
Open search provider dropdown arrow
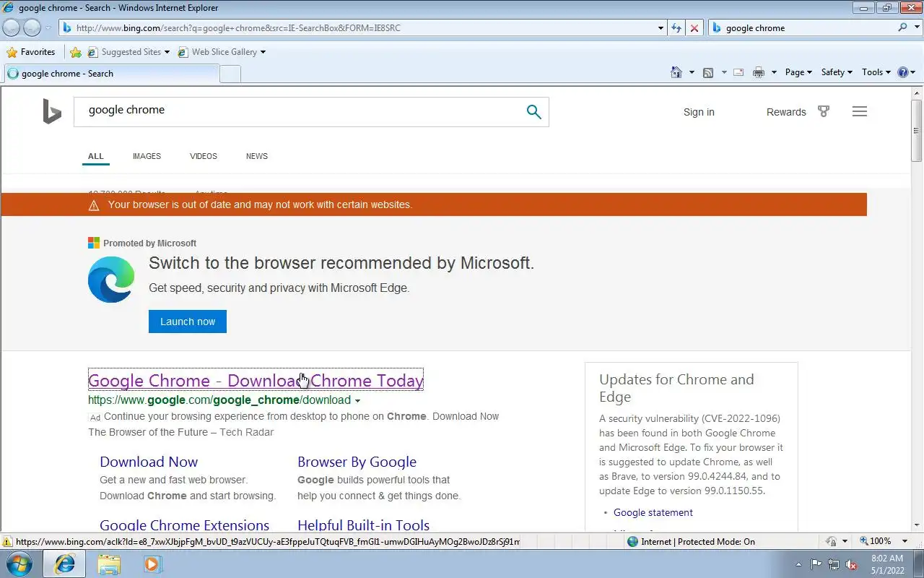[915, 28]
